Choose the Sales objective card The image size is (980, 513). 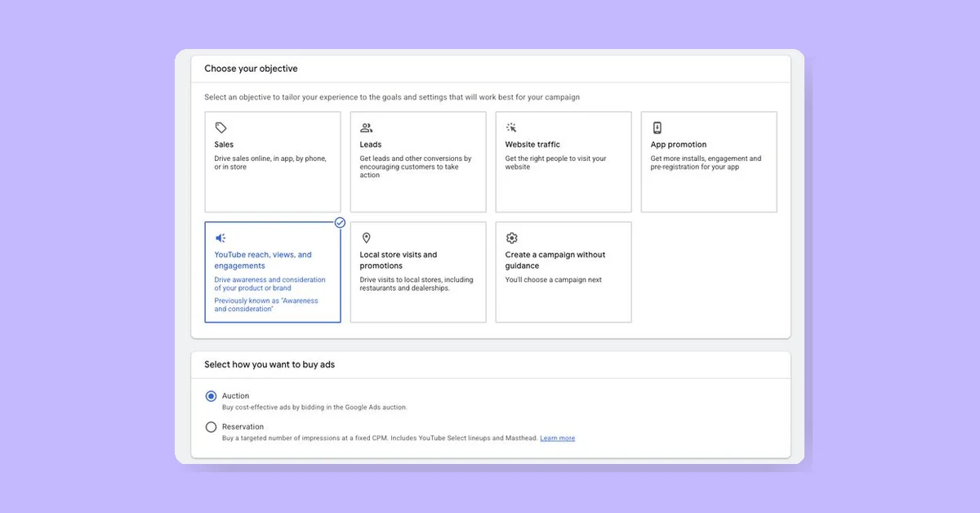272,161
